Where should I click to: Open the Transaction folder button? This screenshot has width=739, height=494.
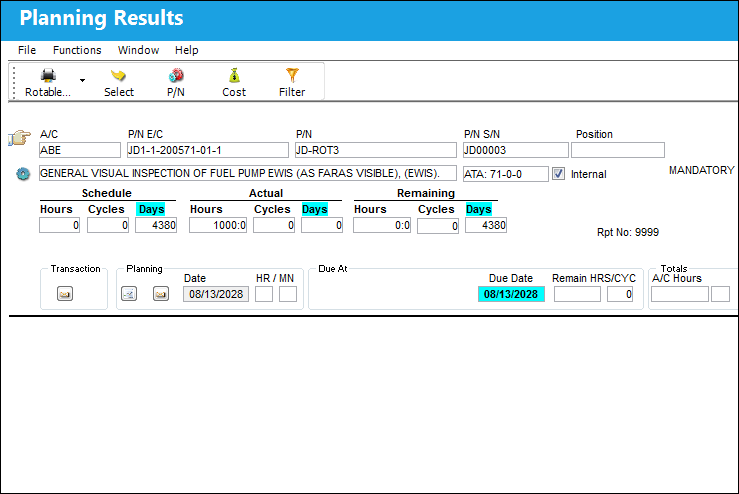(x=65, y=294)
